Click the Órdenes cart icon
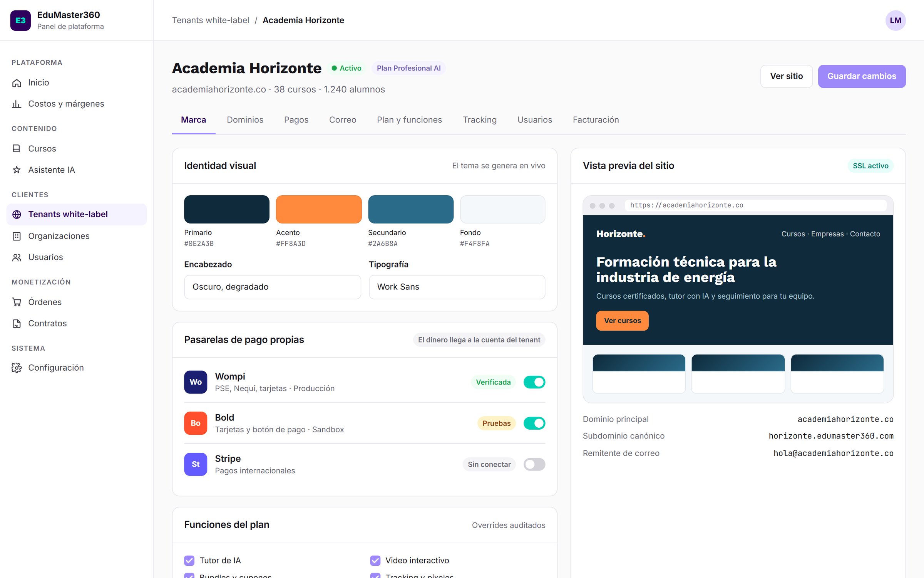Viewport: 924px width, 578px height. (x=17, y=302)
